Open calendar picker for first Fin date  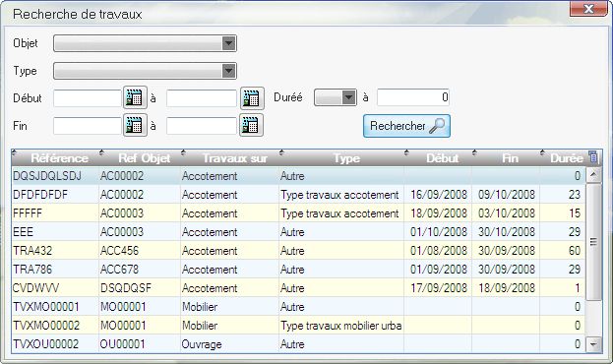[x=135, y=125]
